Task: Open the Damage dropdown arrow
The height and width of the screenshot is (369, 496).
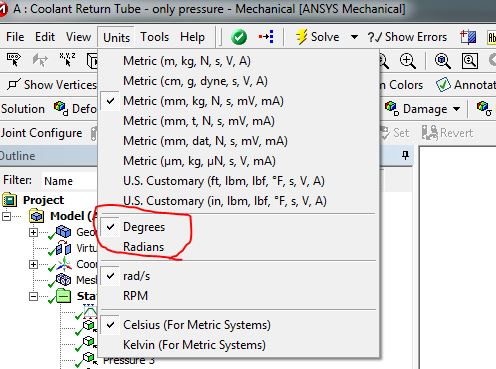Action: tap(456, 109)
